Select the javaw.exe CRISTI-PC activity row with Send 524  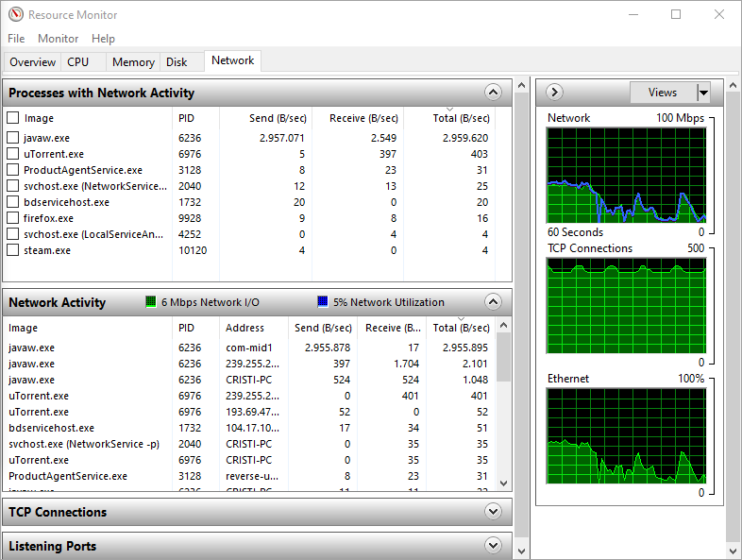249,380
